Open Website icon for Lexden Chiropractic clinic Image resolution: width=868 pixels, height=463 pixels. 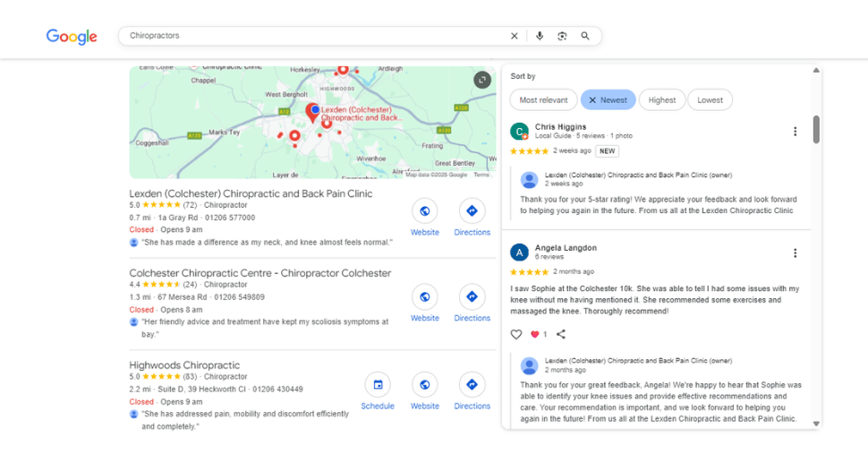click(424, 211)
